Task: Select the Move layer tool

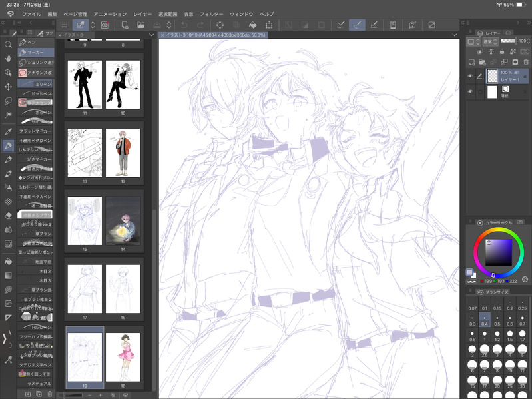Action: 8,87
